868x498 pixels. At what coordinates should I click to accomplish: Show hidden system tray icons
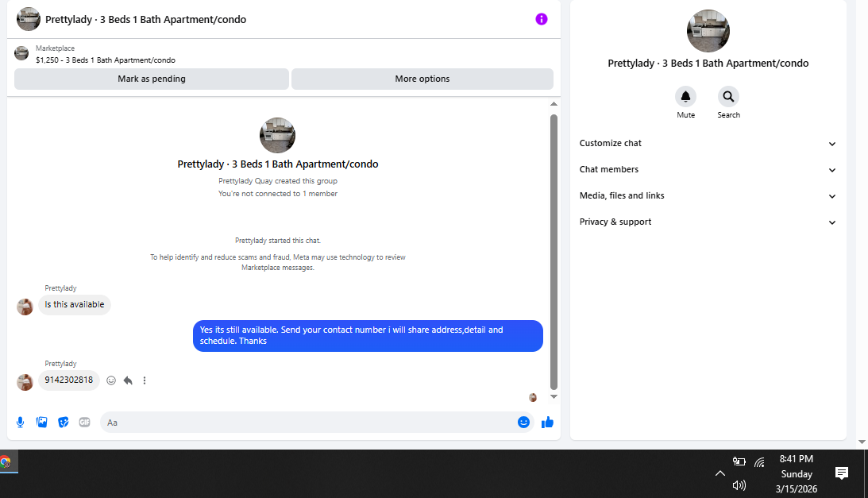click(719, 473)
